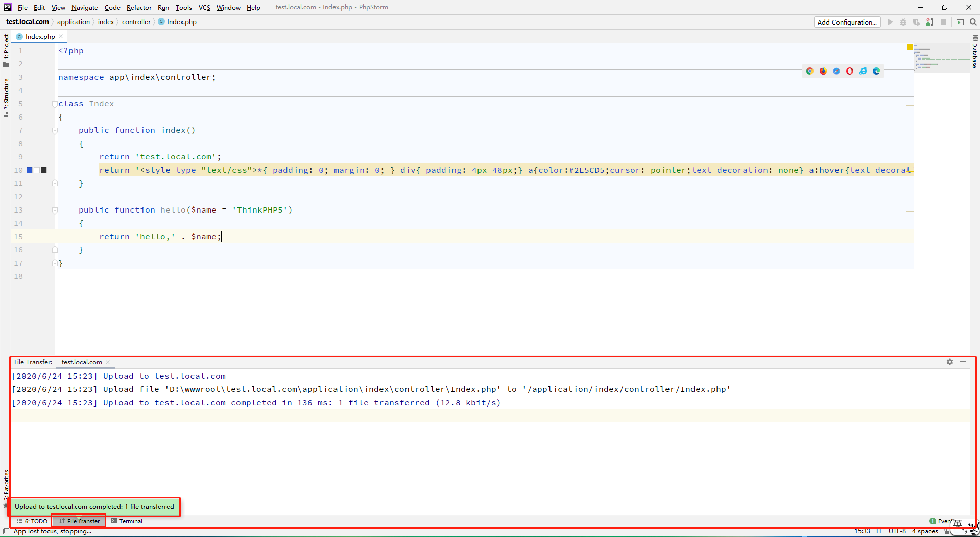The width and height of the screenshot is (980, 537).
Task: Open the UTF-8 encoding dropdown
Action: [x=897, y=531]
